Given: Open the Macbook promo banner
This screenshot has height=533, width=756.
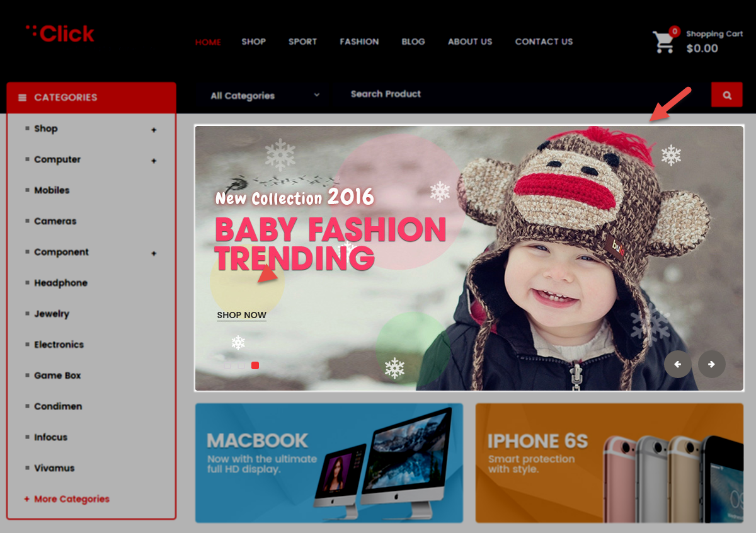Looking at the screenshot, I should click(329, 463).
